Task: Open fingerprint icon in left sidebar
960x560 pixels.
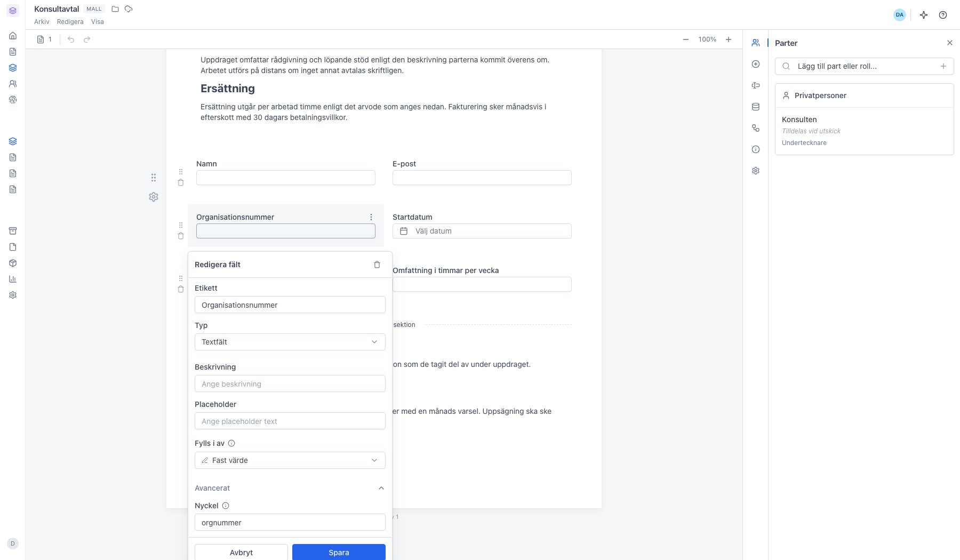Action: coord(13,100)
